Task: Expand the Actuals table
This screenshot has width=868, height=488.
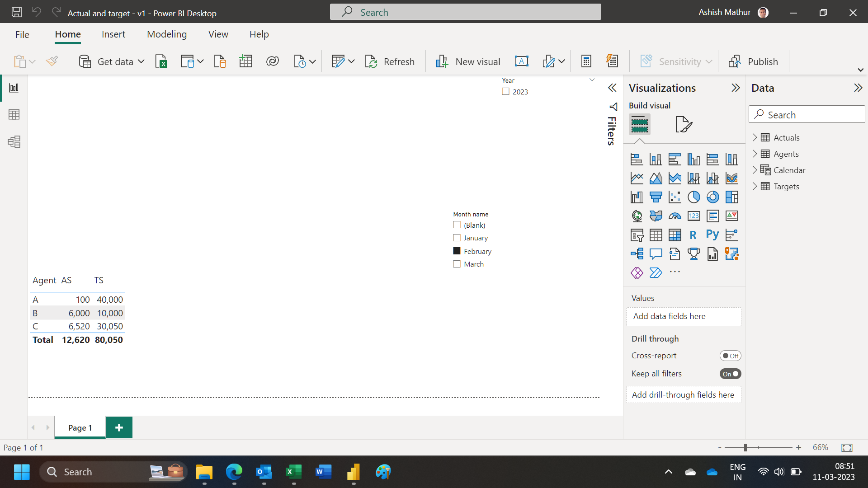Action: tap(755, 137)
